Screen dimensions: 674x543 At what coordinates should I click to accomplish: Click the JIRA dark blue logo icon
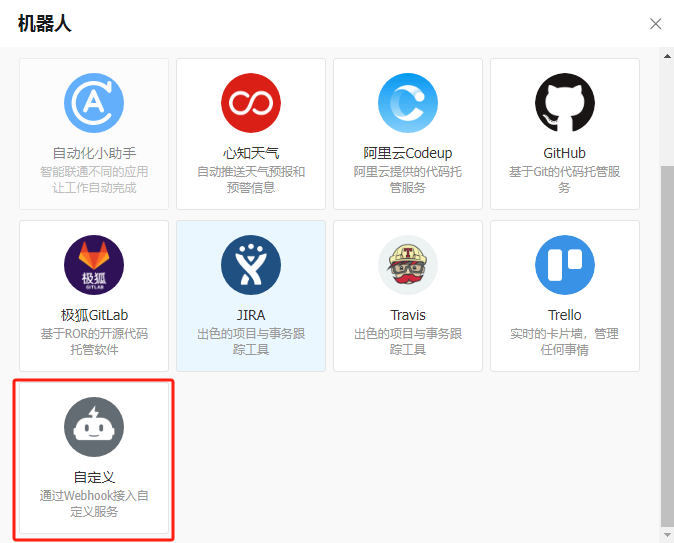coord(251,265)
